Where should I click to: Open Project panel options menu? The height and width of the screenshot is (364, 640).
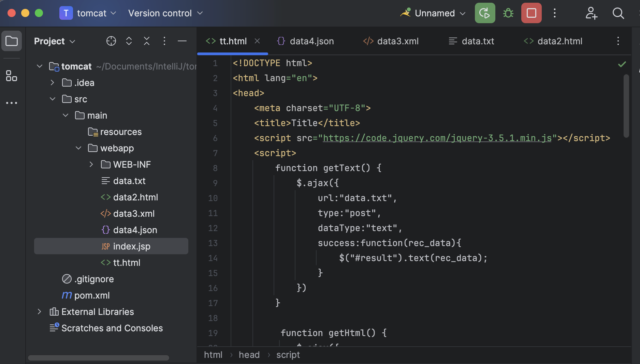click(164, 41)
